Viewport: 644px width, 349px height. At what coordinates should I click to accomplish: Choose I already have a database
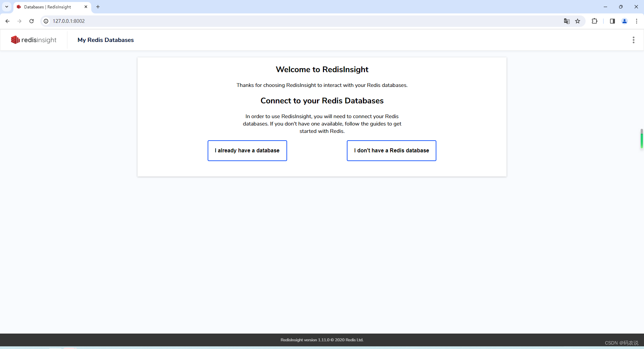point(247,151)
